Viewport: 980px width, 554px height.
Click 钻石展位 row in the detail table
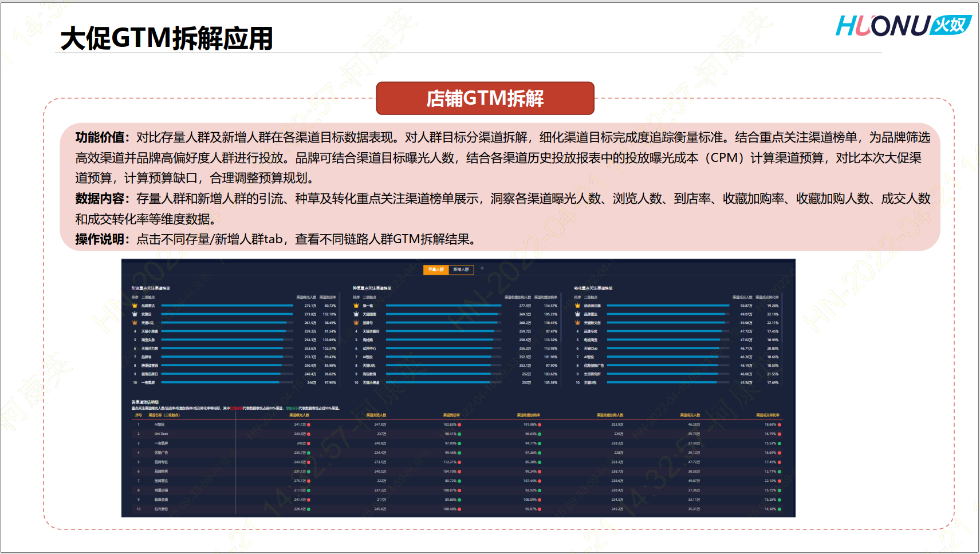[x=457, y=509]
